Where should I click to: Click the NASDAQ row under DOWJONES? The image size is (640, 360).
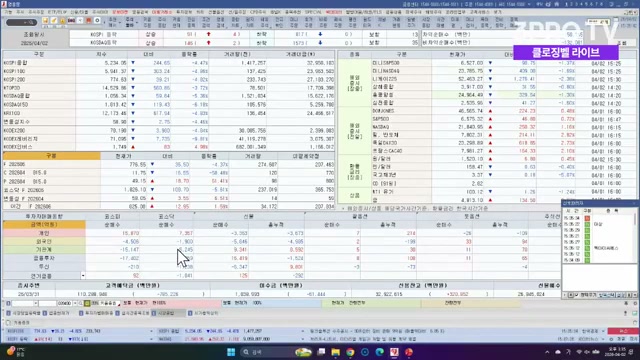[504, 127]
